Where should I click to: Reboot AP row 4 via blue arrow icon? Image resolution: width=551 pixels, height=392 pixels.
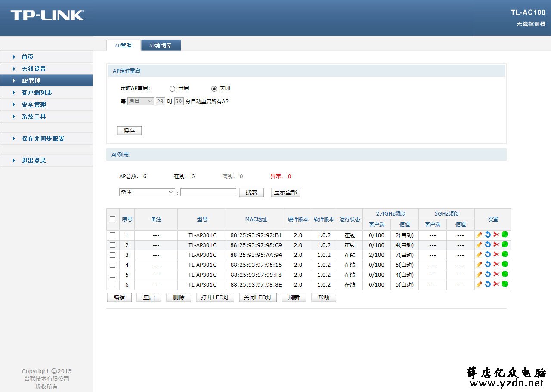click(x=488, y=264)
